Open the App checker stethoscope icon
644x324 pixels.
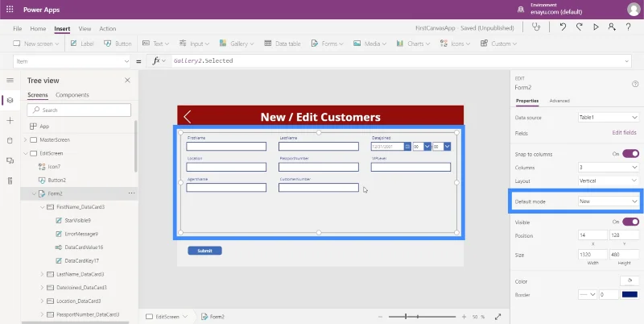pos(535,27)
